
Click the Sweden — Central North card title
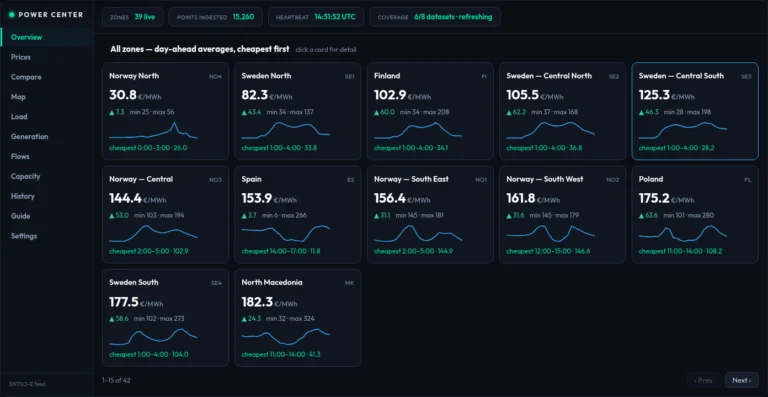[x=549, y=76]
